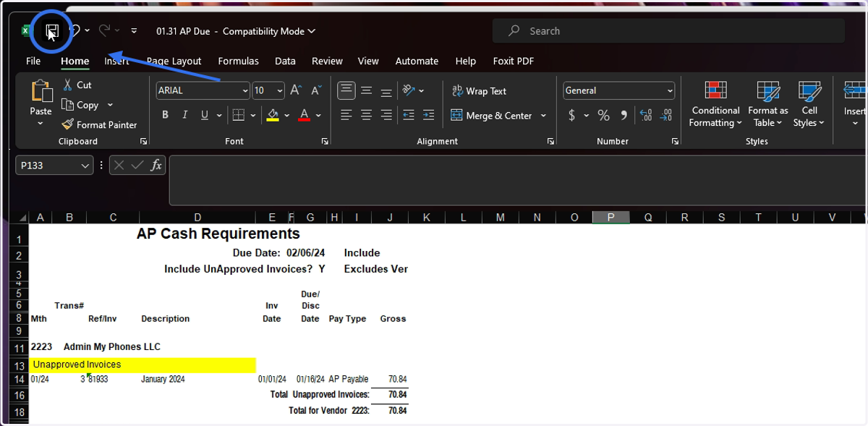Click Increase Decimal icon

click(x=646, y=115)
